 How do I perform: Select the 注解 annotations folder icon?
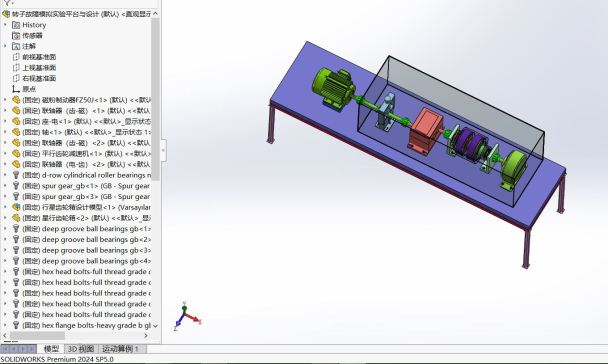(16, 47)
